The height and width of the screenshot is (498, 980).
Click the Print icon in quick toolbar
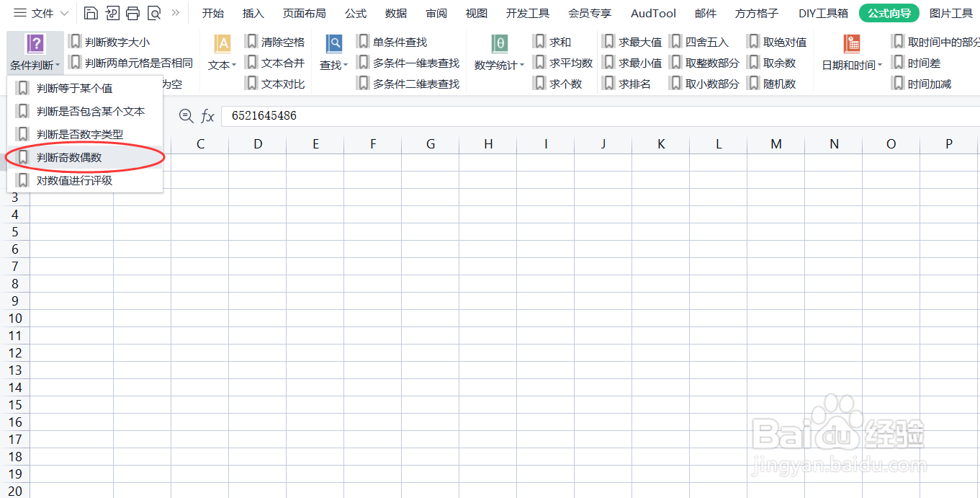(x=132, y=13)
